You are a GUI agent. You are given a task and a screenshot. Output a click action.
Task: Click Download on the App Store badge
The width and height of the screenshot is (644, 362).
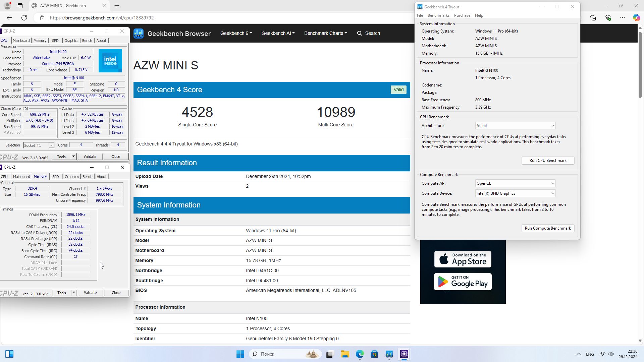point(463,259)
